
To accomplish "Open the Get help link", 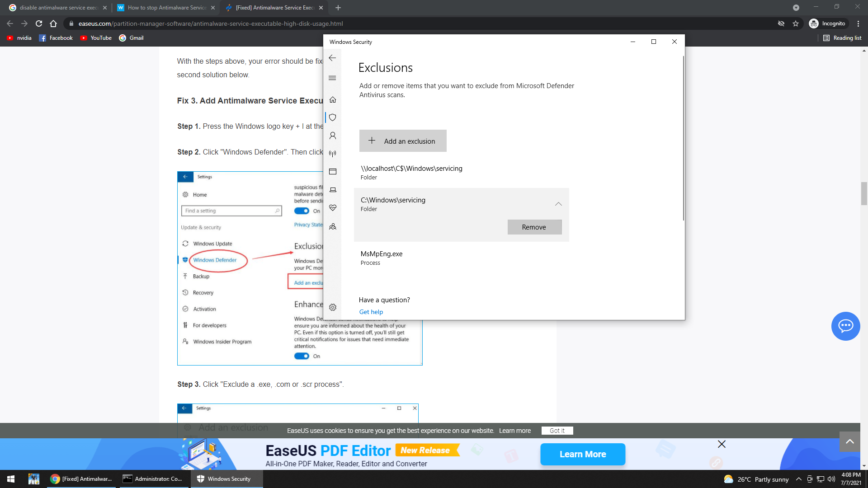I will click(371, 312).
